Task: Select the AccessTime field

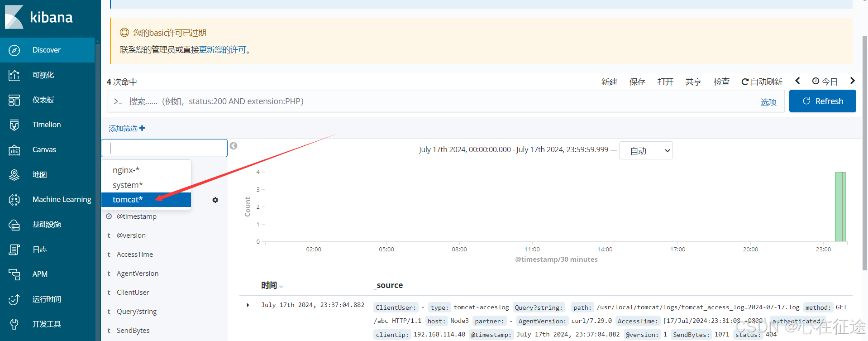Action: tap(135, 255)
